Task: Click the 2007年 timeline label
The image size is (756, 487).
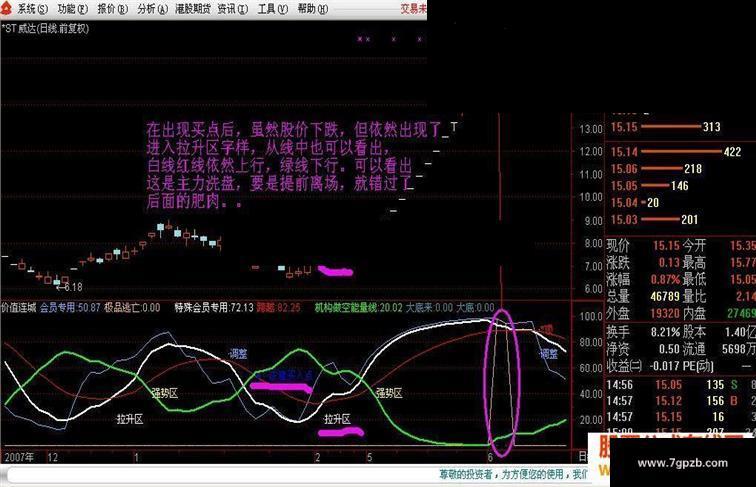Action: click(x=19, y=457)
